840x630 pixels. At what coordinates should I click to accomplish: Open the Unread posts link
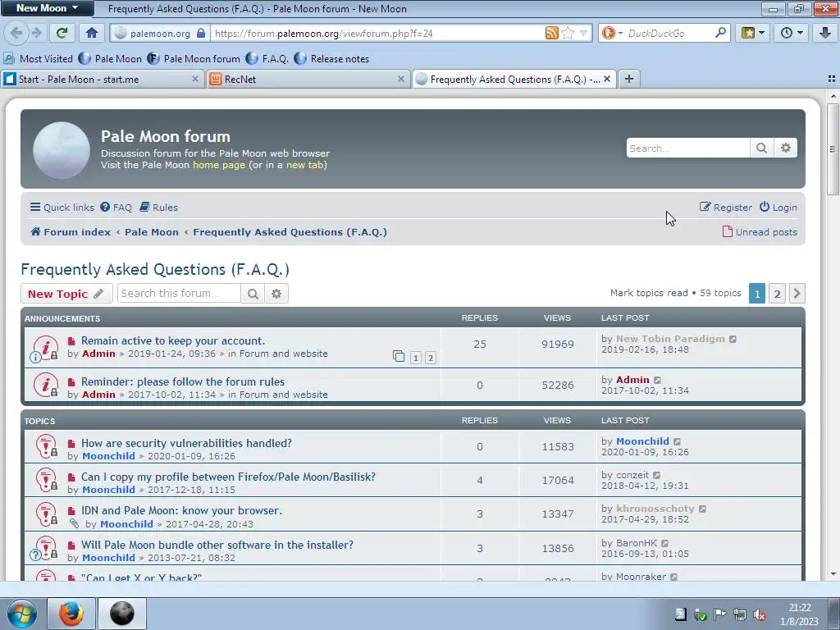pyautogui.click(x=760, y=232)
